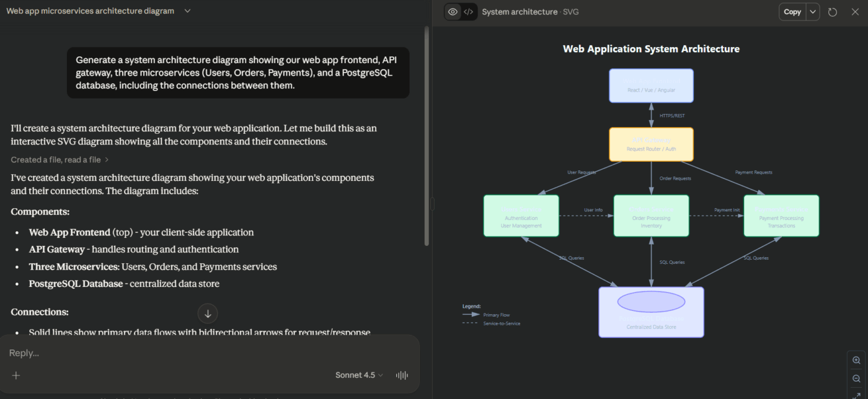
Task: Click the panel divider between chat and artifact
Action: point(432,204)
